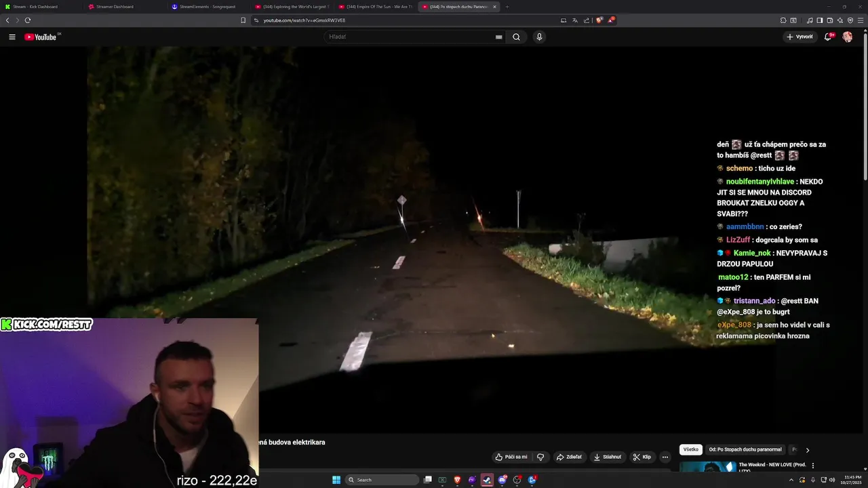868x488 pixels.
Task: Open more video actions ellipsis
Action: pyautogui.click(x=665, y=457)
